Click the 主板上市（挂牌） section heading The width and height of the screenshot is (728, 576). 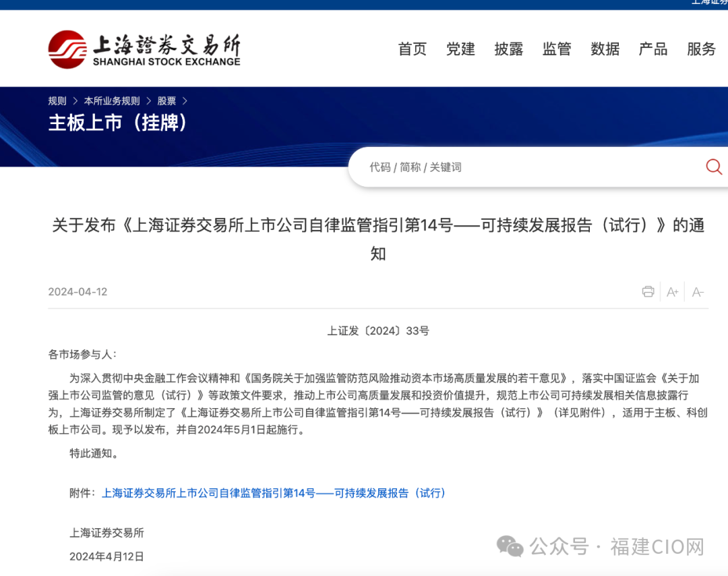[118, 123]
